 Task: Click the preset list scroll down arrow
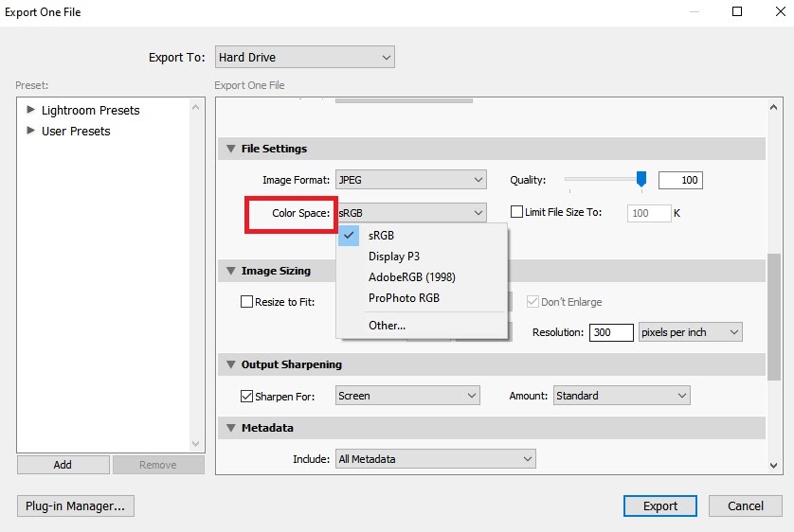click(x=196, y=444)
